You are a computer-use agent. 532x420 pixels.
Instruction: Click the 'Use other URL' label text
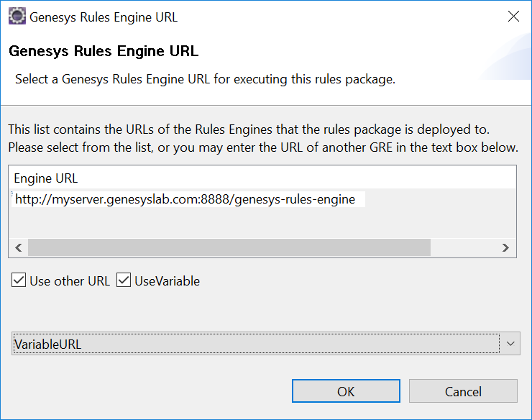(x=70, y=280)
